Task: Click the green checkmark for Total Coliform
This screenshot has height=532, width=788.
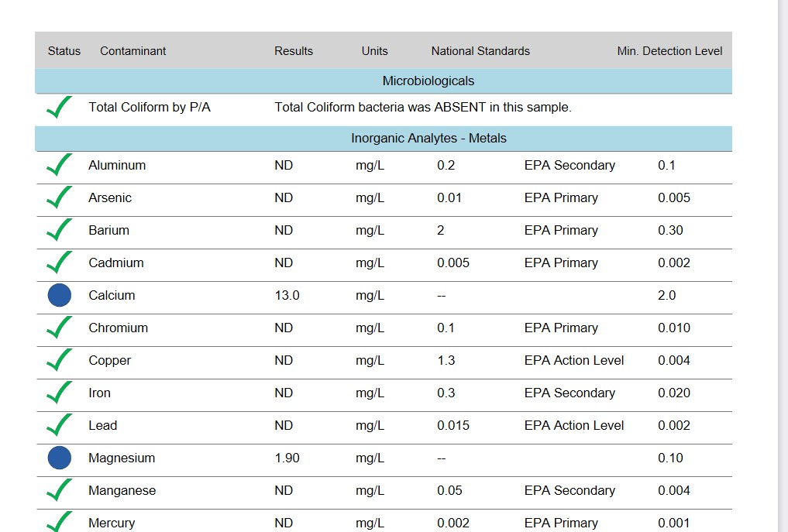Action: (x=60, y=107)
